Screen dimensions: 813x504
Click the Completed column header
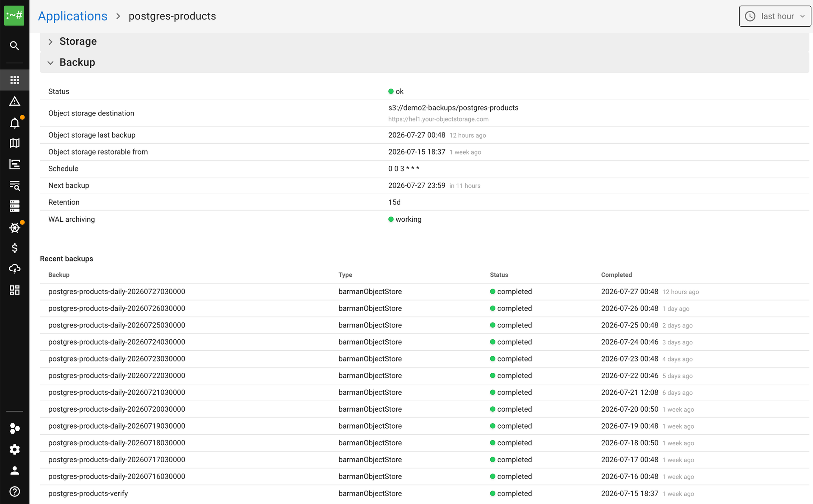pyautogui.click(x=617, y=275)
